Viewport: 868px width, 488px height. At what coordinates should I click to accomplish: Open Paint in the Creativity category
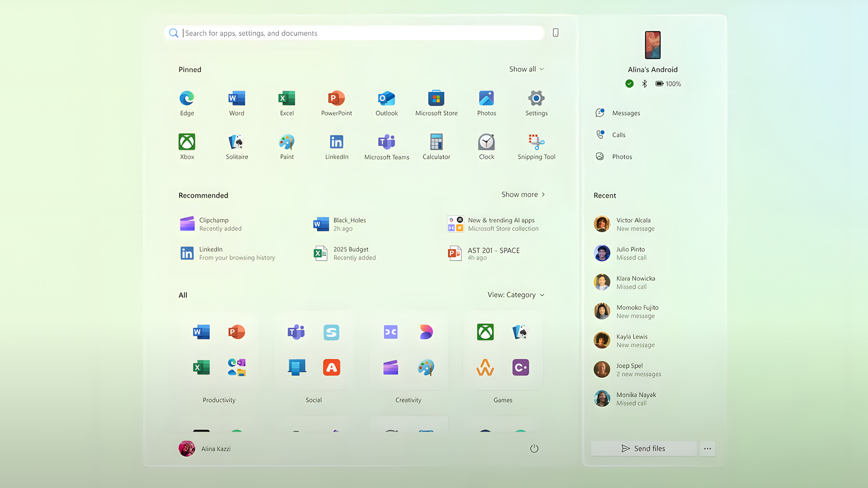(426, 367)
